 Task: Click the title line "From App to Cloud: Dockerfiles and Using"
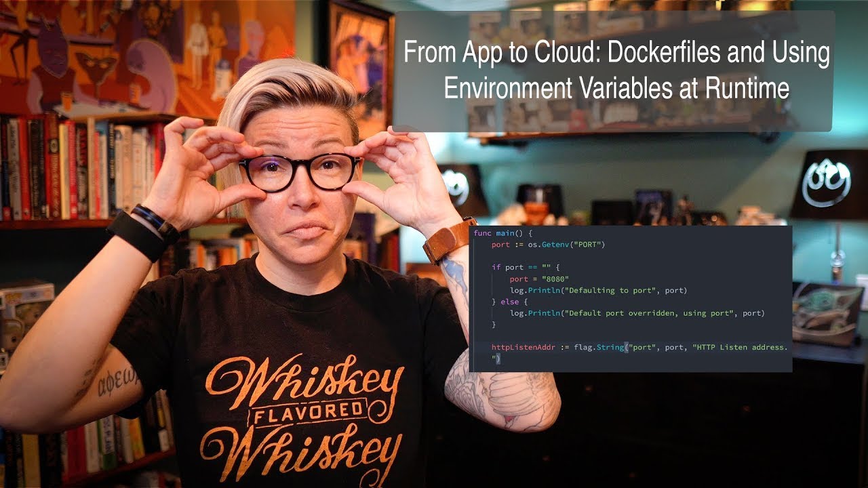pyautogui.click(x=616, y=54)
